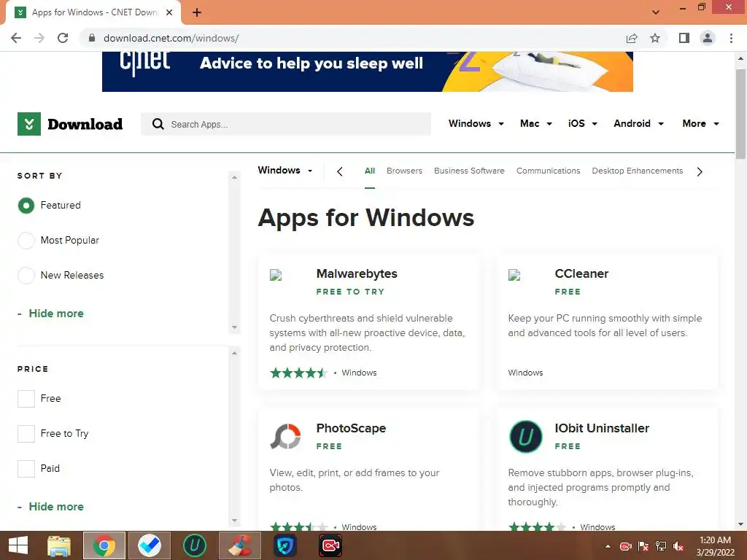Viewport: 747px width, 560px height.
Task: Click the address bar URL
Action: coord(171,38)
